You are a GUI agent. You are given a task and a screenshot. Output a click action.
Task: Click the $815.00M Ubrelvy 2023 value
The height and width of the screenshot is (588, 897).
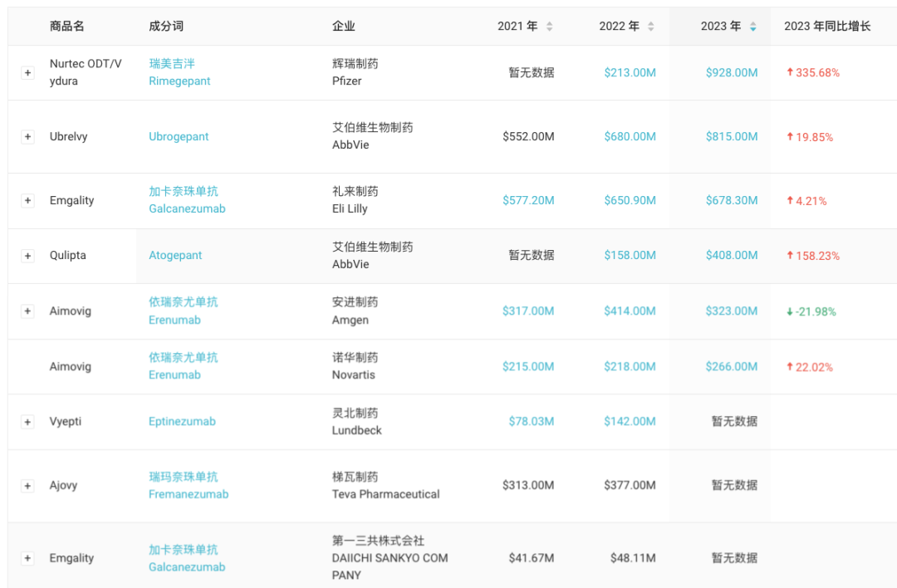[732, 137]
